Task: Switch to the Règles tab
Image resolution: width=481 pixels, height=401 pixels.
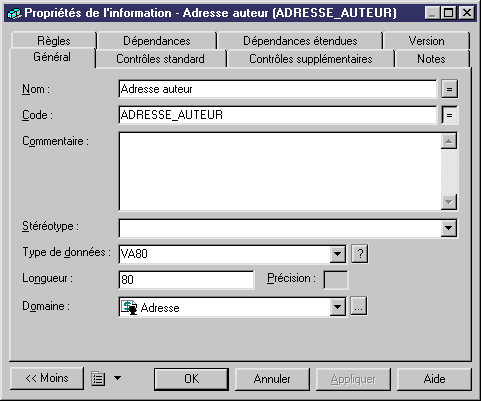Action: pyautogui.click(x=54, y=40)
